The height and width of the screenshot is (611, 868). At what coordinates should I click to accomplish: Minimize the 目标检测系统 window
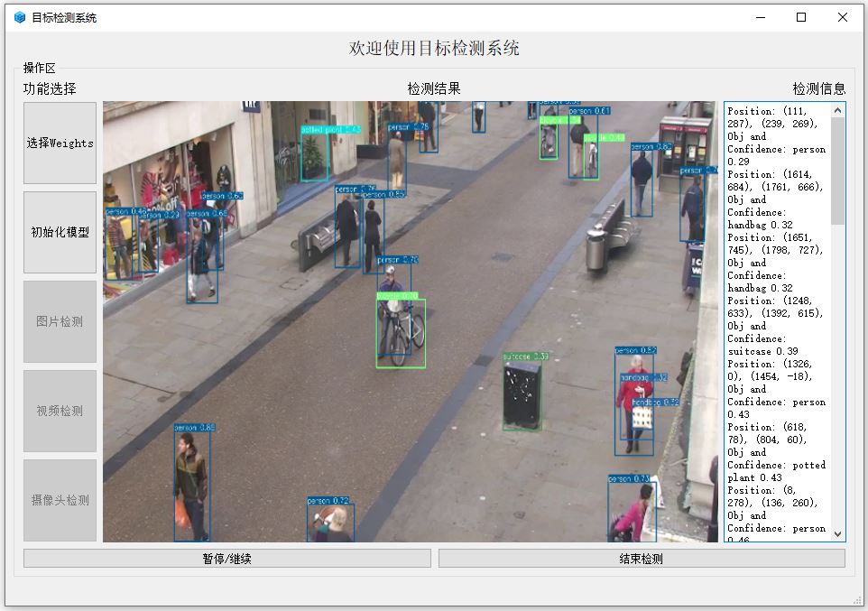point(761,18)
